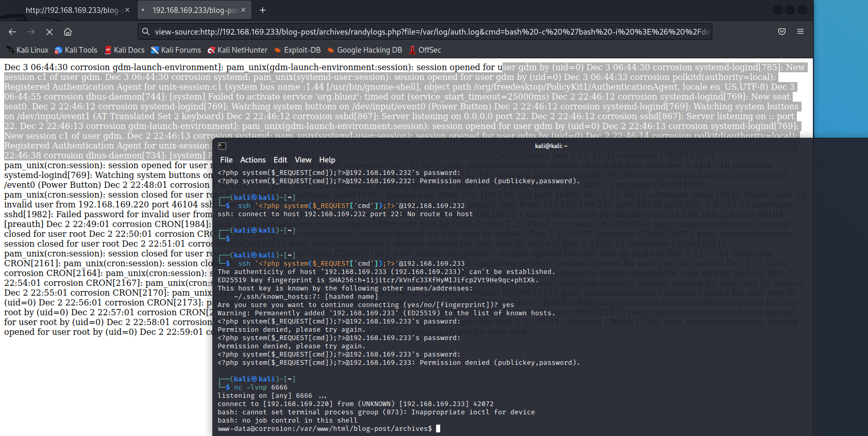Close the first tab http://192.168.169.233/blog-
The height and width of the screenshot is (436, 868).
(x=127, y=10)
